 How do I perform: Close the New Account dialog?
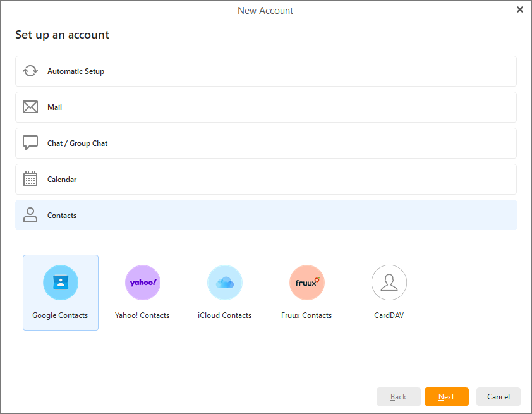pyautogui.click(x=520, y=9)
